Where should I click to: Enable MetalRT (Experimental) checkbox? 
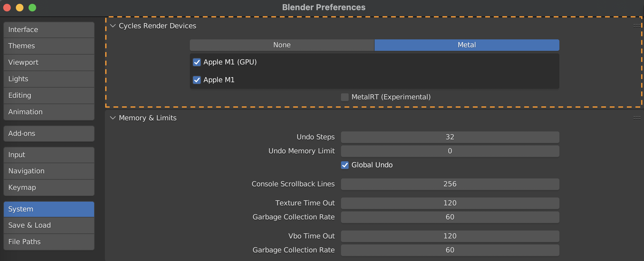point(345,97)
